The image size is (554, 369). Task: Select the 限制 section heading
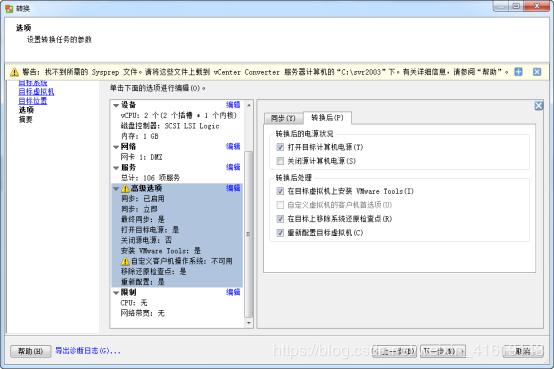point(128,292)
